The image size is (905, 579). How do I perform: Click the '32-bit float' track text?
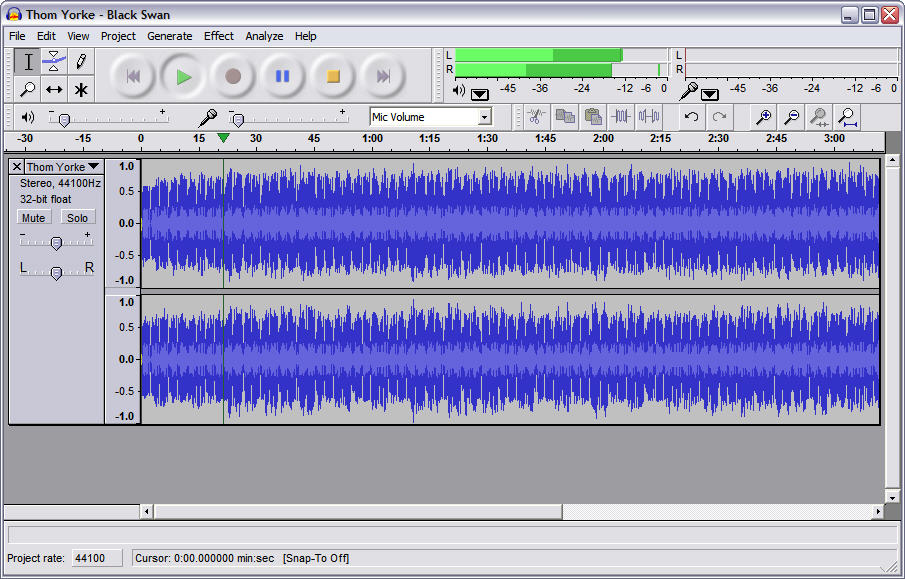(x=46, y=199)
